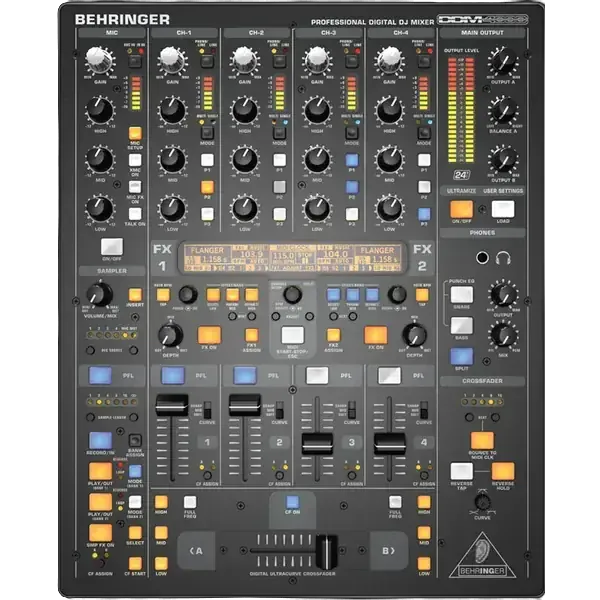Click the USER SETTINGS LOAD button
This screenshot has height=600, width=600.
point(503,209)
